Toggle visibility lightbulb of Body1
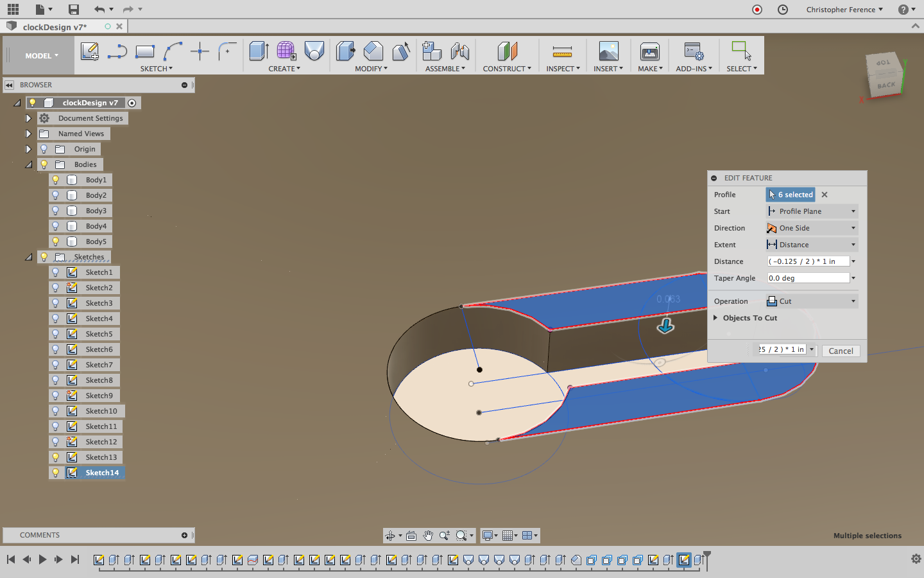This screenshot has height=578, width=924. [56, 180]
